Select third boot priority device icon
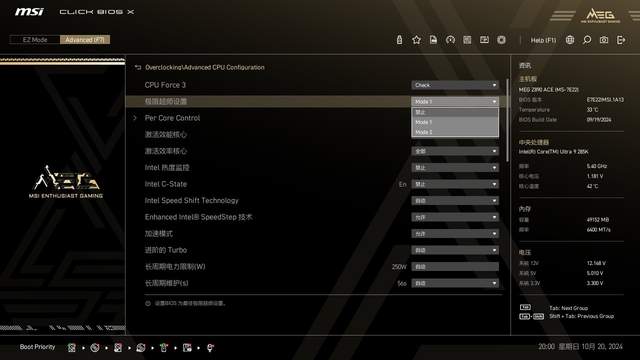640x360 pixels. (x=118, y=347)
